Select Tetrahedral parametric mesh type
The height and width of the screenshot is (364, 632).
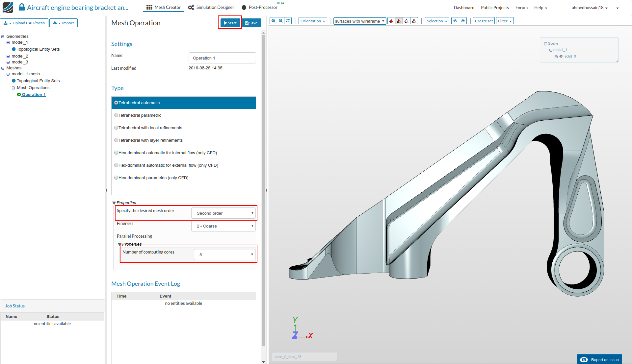pyautogui.click(x=116, y=115)
